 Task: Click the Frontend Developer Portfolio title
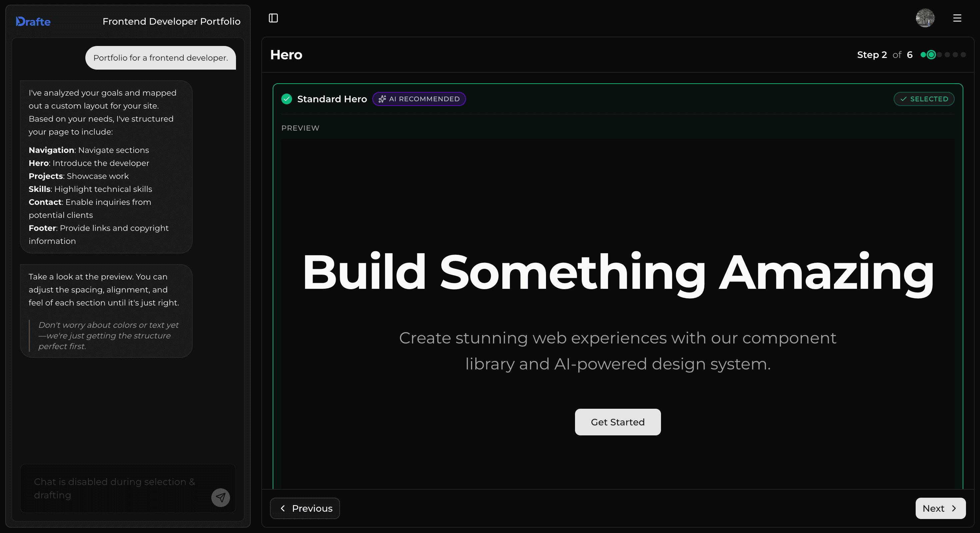click(171, 22)
